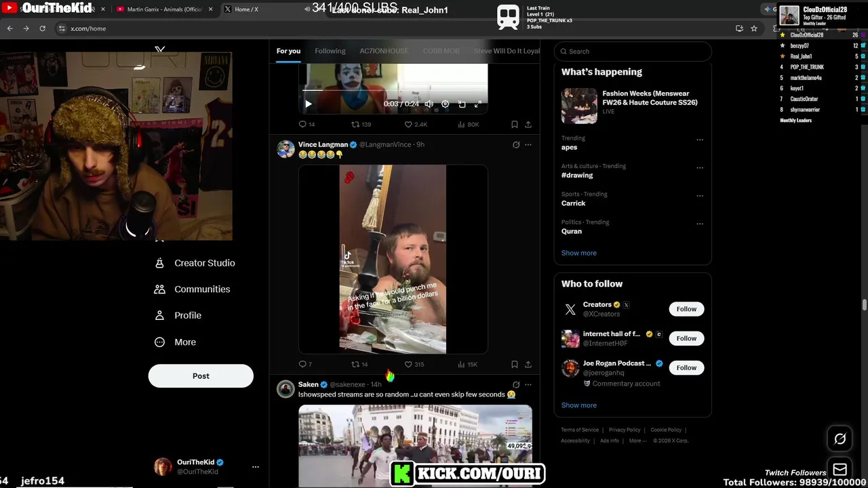
Task: Follow internet hall of fame account
Action: coord(686,338)
